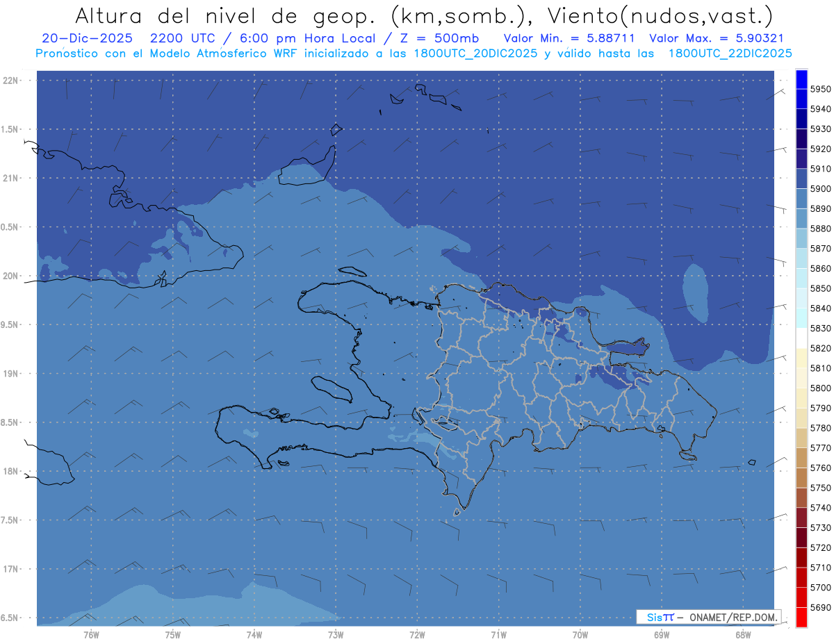The height and width of the screenshot is (644, 834).
Task: Click the 5870 colorbar value
Action: coord(820,249)
